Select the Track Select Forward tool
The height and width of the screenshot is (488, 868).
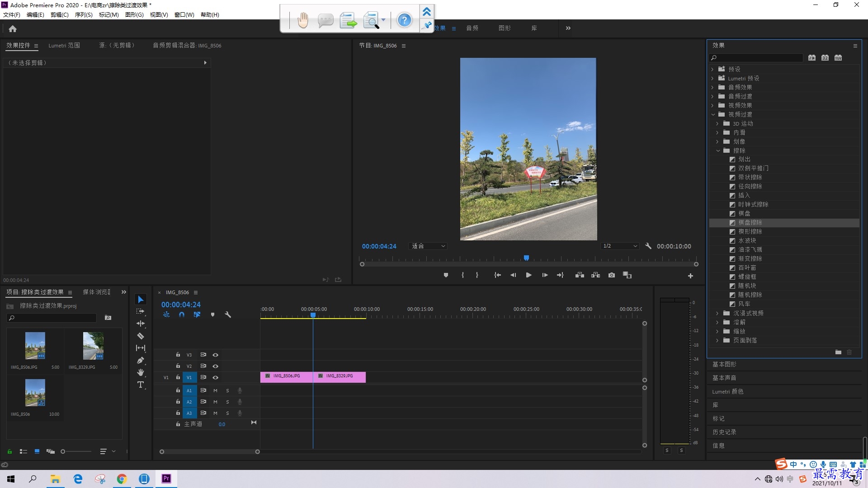(x=141, y=311)
